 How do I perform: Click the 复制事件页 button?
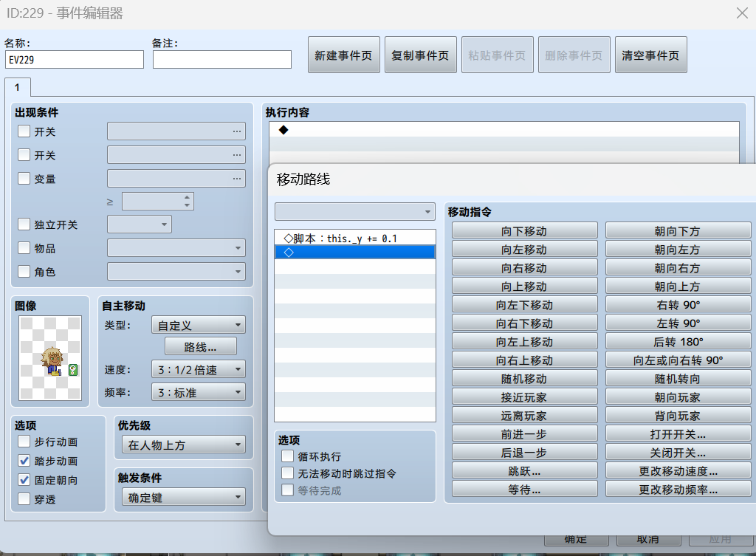[420, 55]
